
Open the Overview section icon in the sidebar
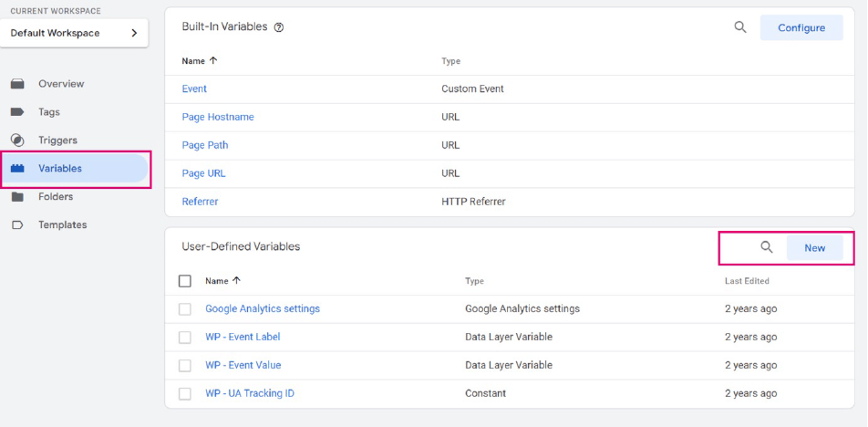tap(17, 84)
